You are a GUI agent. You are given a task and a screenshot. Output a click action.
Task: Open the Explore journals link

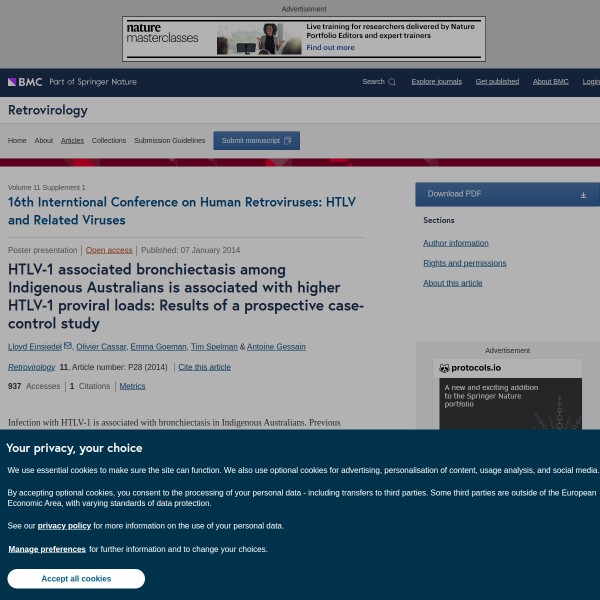(436, 82)
